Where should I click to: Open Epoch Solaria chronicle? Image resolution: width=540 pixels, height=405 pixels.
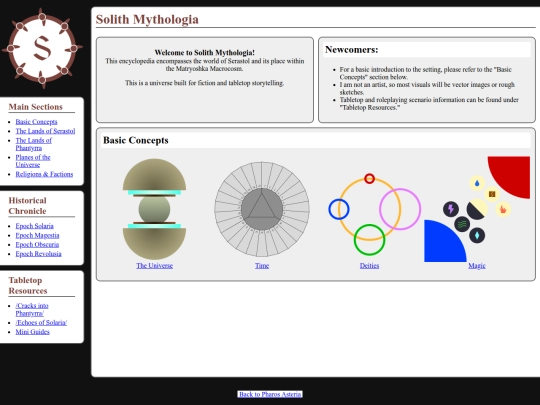coord(34,226)
